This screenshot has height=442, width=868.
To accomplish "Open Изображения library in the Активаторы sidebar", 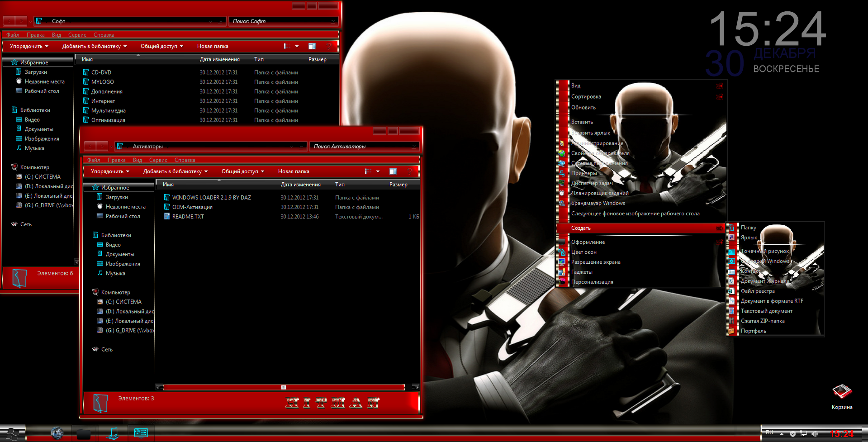I will (x=123, y=264).
